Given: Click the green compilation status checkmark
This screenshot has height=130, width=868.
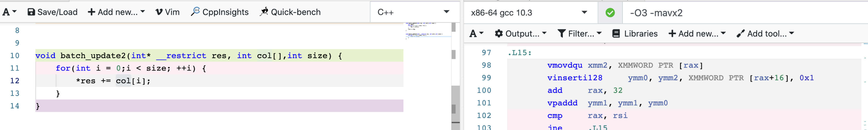Looking at the screenshot, I should tap(610, 13).
